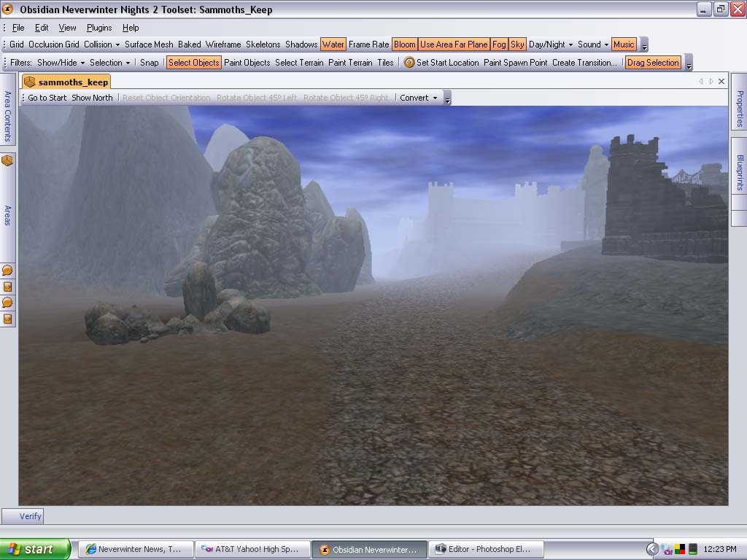747x560 pixels.
Task: Open toolbar options after Music button
Action: (643, 45)
